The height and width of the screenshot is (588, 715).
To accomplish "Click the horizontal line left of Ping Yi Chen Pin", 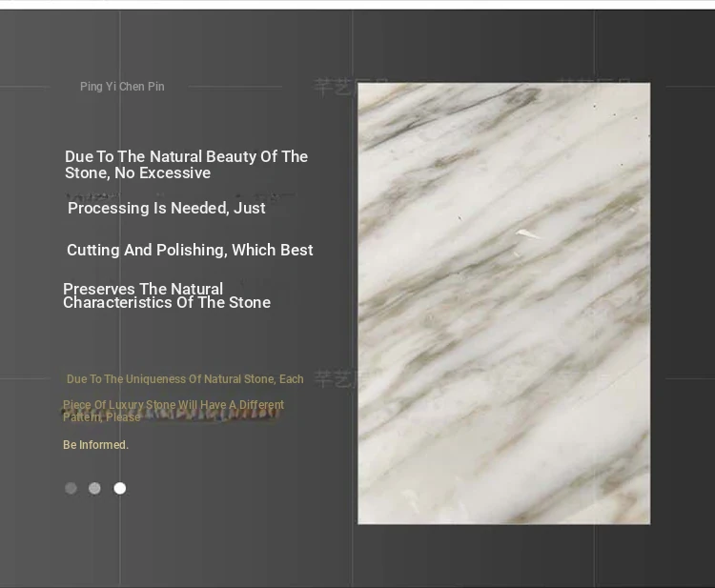I will [x=27, y=87].
